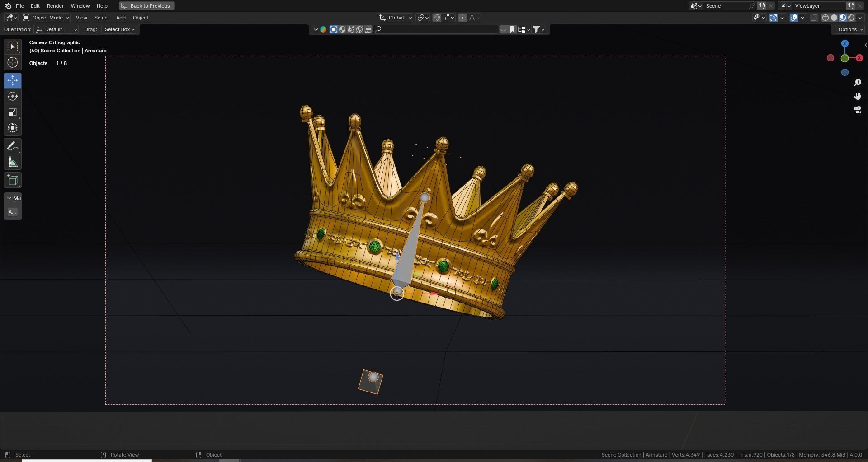Toggle X-ray mode

click(x=814, y=18)
